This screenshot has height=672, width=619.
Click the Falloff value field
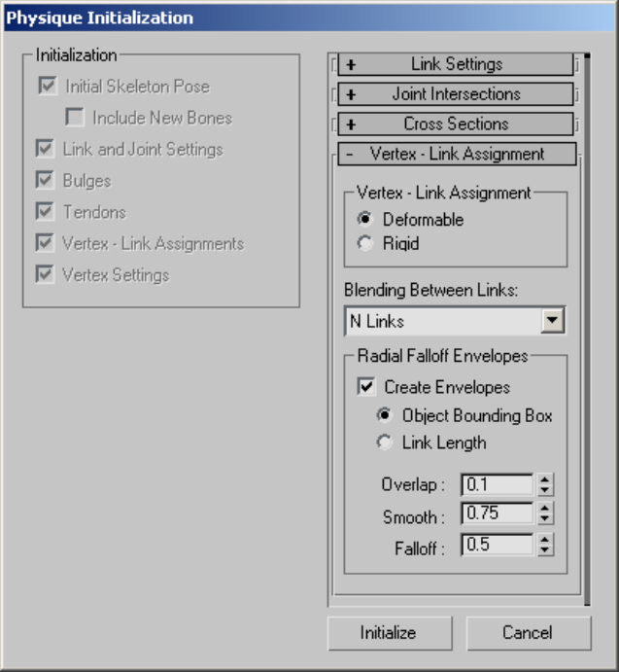[x=497, y=545]
